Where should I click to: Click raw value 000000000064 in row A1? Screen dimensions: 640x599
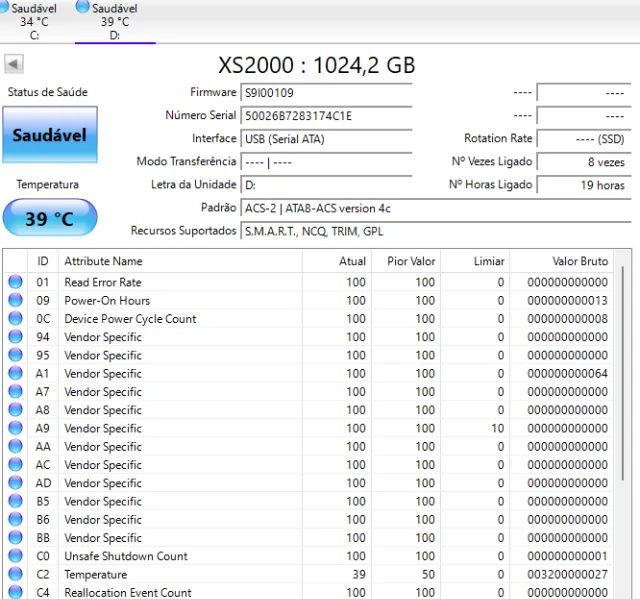point(567,374)
